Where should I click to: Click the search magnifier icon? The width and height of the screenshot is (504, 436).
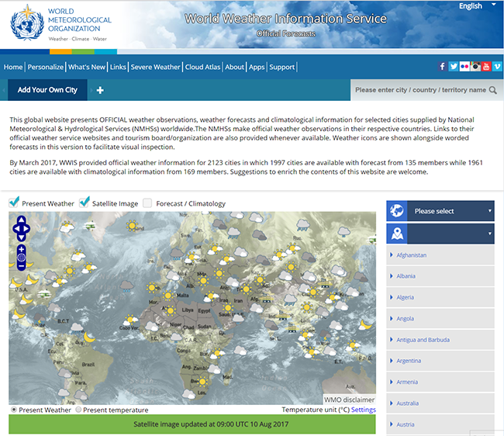pos(492,90)
